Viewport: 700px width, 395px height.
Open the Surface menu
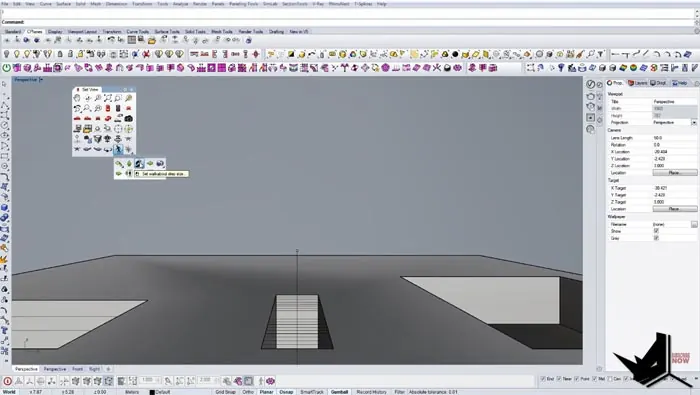[63, 4]
